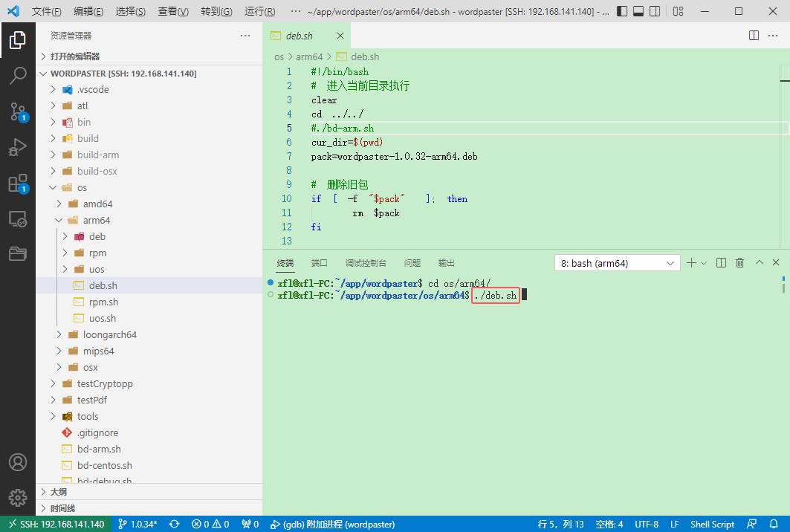The image size is (790, 532).
Task: Open the terminal selector dropdown bash (arm64)
Action: tap(617, 263)
